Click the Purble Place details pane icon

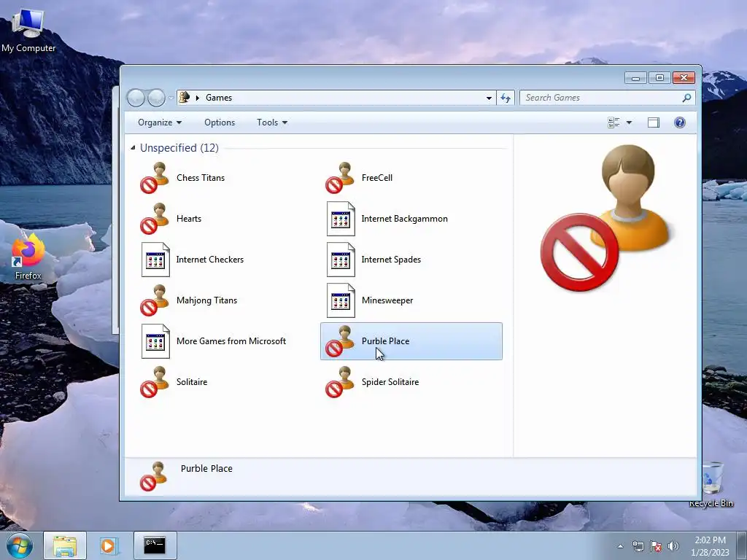pos(154,477)
